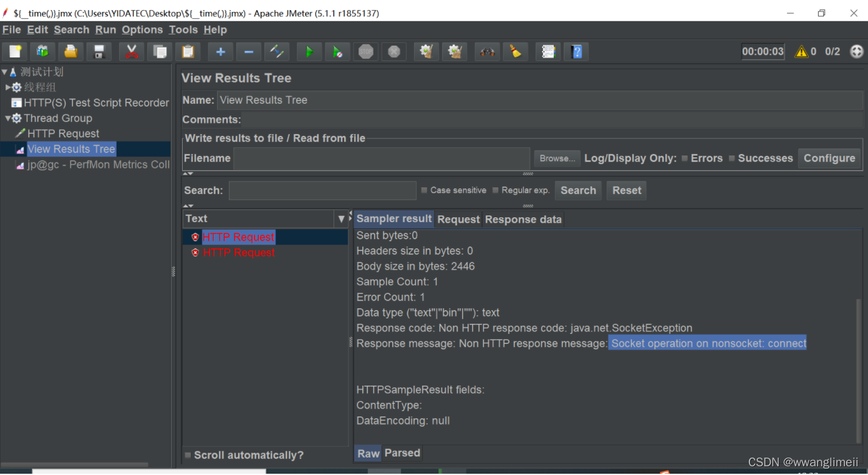Screen dimensions: 868x475
Task: Click the Paste clipboard icon
Action: coord(188,52)
